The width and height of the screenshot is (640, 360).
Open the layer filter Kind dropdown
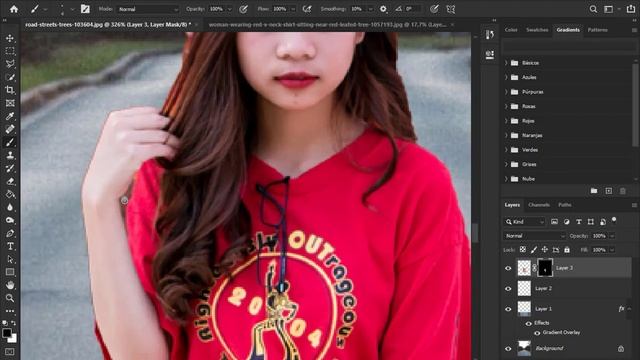(x=524, y=222)
